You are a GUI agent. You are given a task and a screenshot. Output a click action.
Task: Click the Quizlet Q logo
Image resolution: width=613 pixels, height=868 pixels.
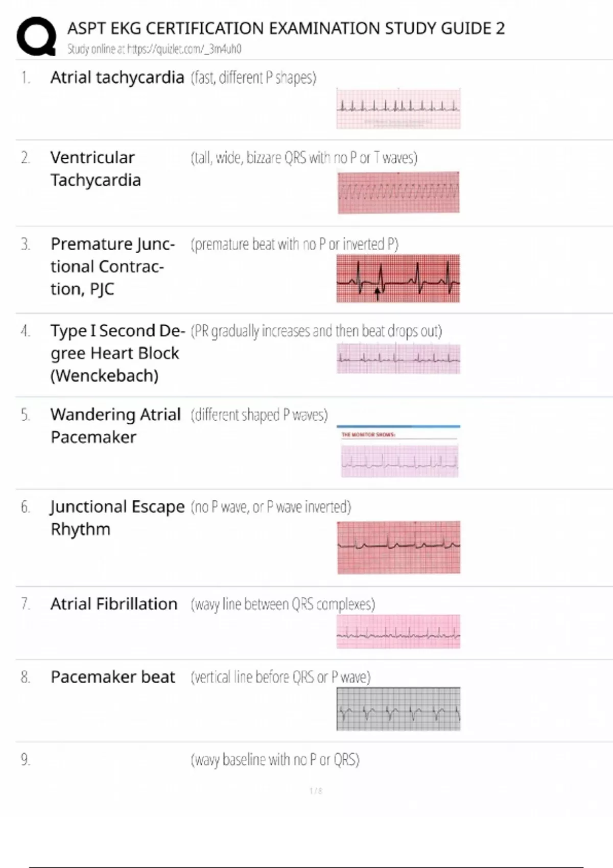(x=36, y=36)
